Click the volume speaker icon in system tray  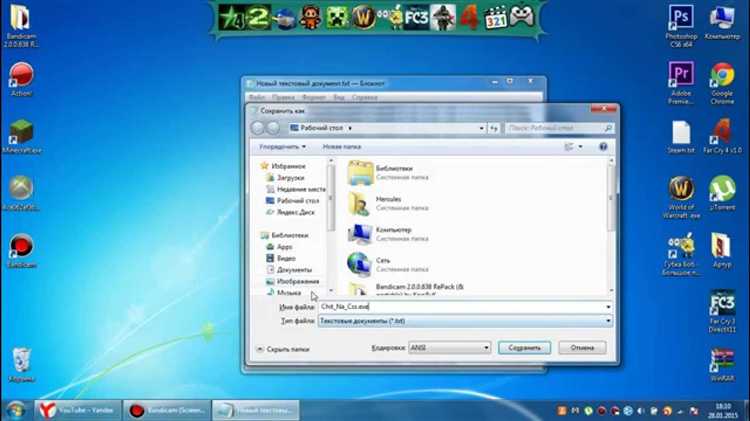641,411
